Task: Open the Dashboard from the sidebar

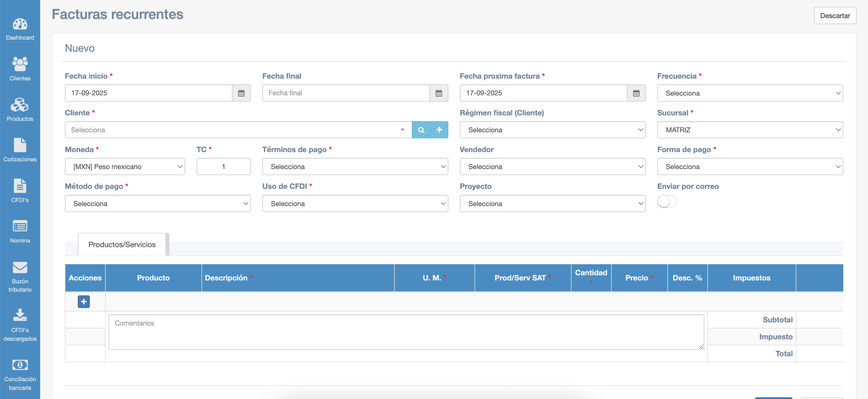Action: click(20, 29)
